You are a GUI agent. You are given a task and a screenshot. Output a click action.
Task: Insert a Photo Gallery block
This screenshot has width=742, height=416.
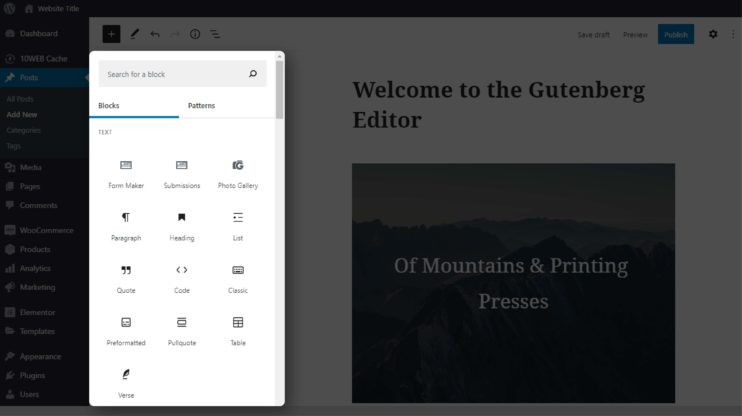pyautogui.click(x=238, y=174)
